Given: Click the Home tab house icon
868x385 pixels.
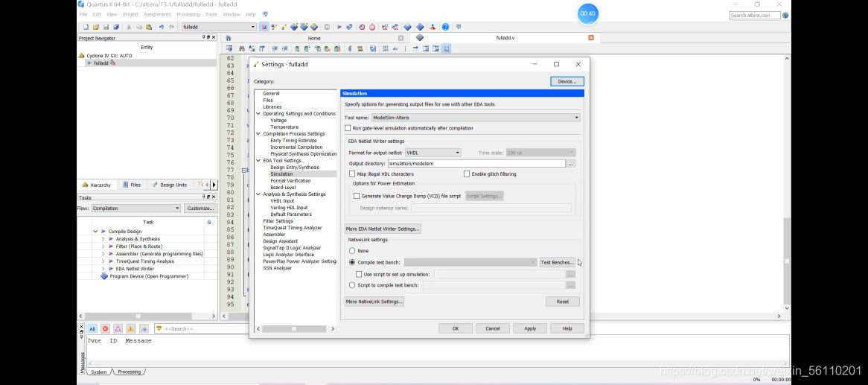Looking at the screenshot, I should click(228, 38).
